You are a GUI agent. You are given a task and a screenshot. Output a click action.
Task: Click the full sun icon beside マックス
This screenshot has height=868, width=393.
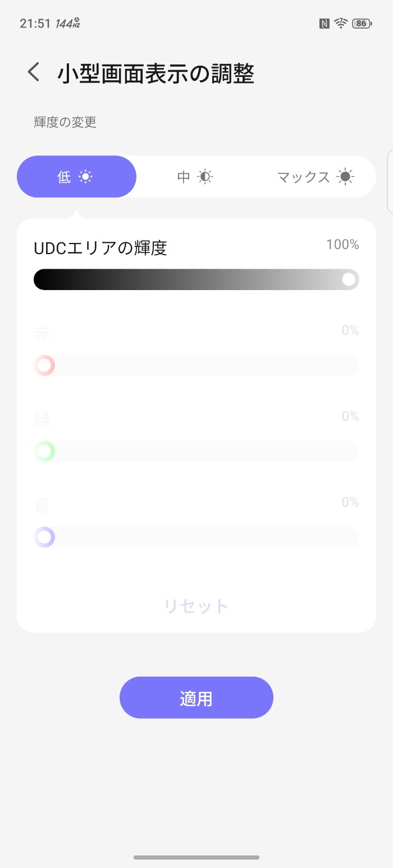click(x=346, y=177)
